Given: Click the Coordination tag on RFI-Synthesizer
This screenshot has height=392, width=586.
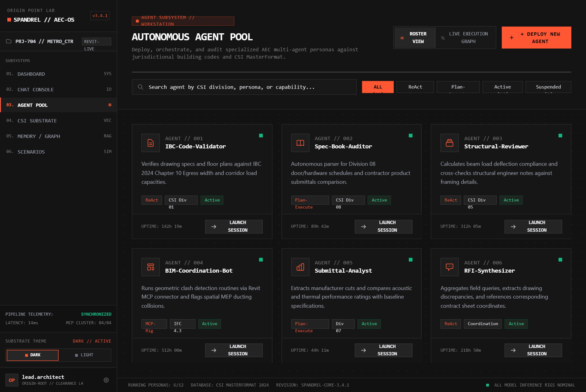Looking at the screenshot, I should click(483, 324).
